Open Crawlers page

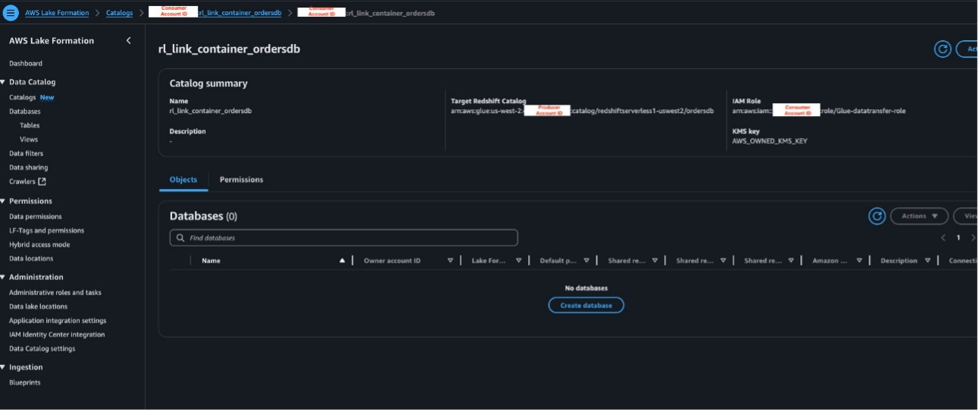(23, 181)
